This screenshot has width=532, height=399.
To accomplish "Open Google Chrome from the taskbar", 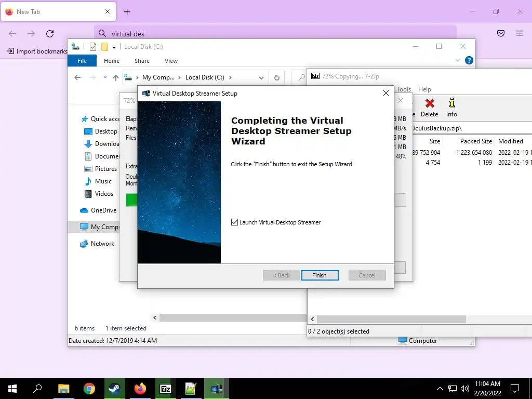I will pyautogui.click(x=89, y=389).
